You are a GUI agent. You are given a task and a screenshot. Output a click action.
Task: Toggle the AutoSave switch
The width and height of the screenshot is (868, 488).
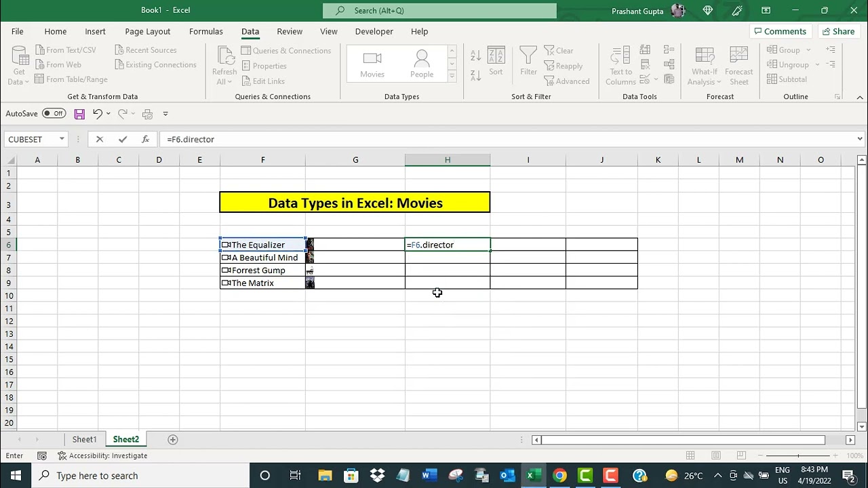tap(54, 114)
